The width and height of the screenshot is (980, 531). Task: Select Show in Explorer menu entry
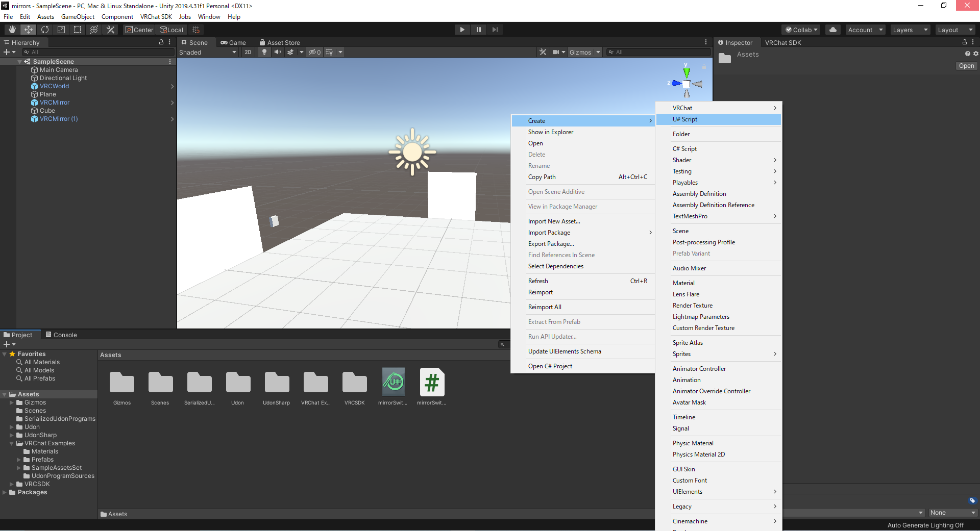tap(583, 132)
